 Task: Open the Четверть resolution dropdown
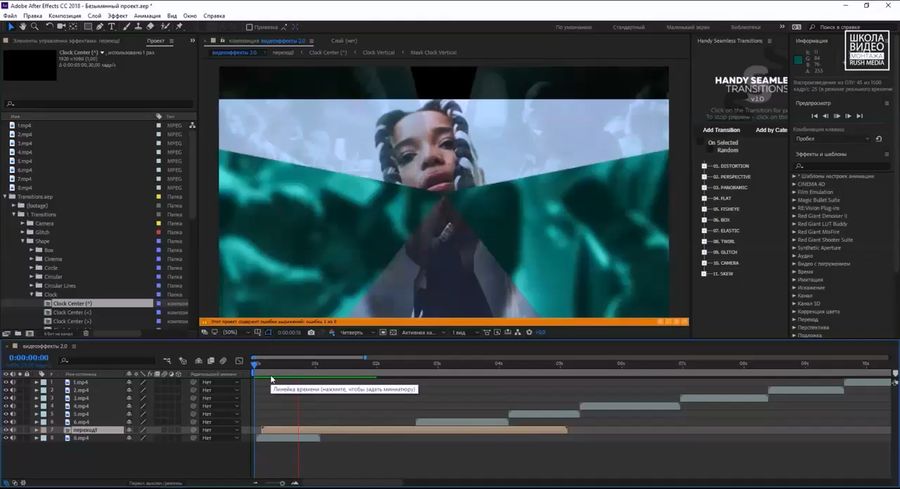click(356, 332)
